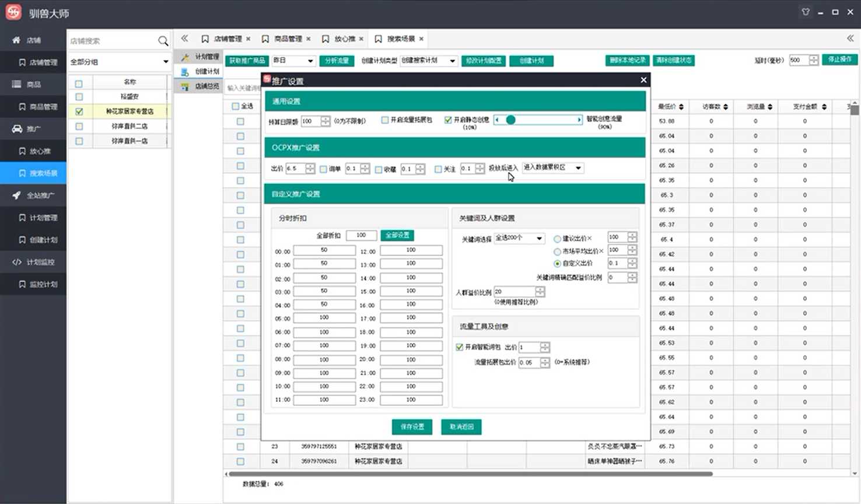Select 自定义出价 radio button
Image resolution: width=861 pixels, height=504 pixels.
(557, 264)
